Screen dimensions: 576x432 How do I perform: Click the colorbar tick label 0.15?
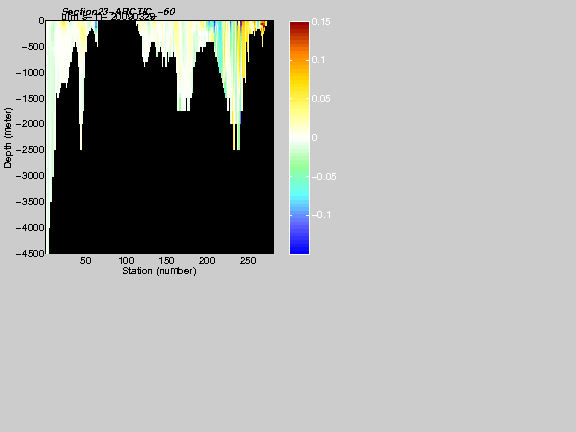(x=321, y=22)
